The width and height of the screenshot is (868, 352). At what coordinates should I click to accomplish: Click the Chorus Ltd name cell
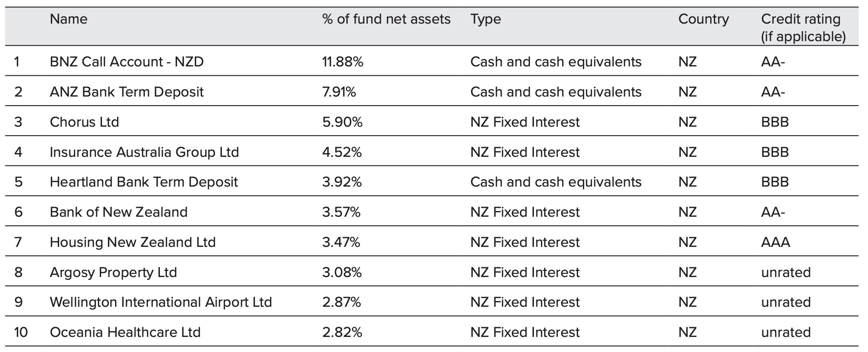[x=84, y=122]
